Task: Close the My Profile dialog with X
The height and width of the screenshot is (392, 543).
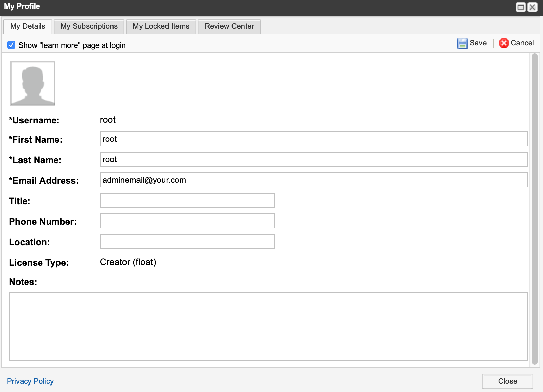Action: click(532, 7)
